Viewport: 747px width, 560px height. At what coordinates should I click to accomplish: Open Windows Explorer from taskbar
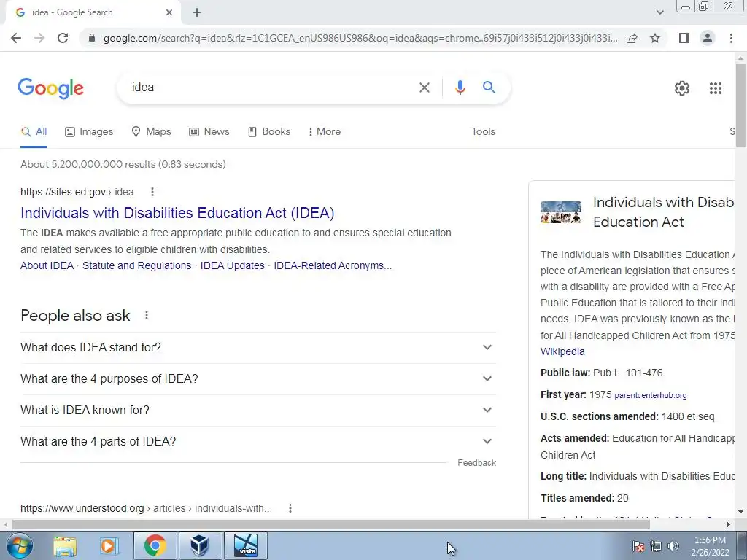65,545
